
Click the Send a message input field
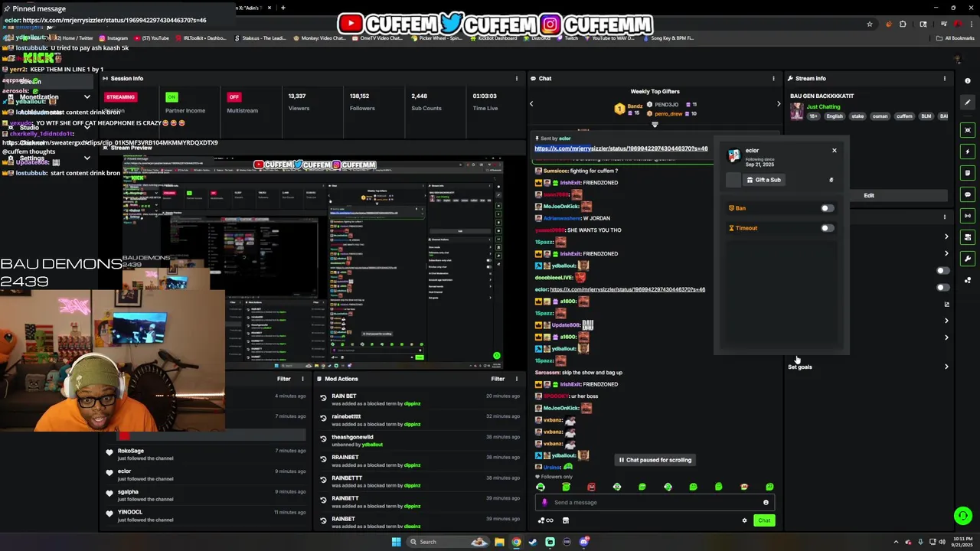tap(655, 503)
